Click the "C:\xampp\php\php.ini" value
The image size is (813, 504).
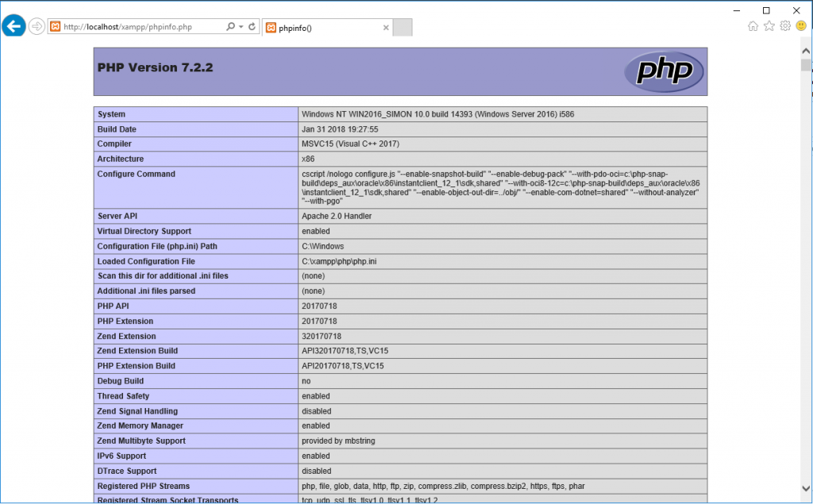pos(339,261)
